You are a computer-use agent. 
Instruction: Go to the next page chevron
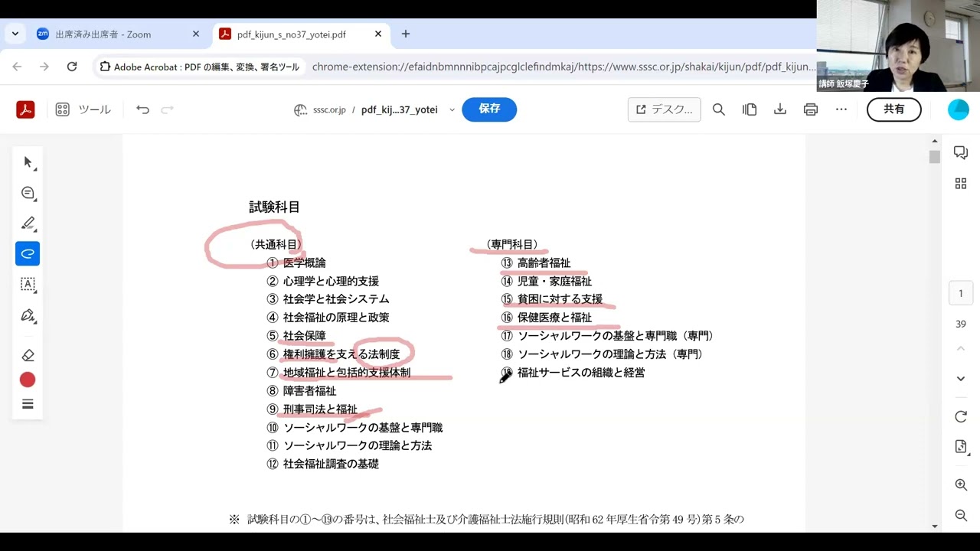click(961, 379)
